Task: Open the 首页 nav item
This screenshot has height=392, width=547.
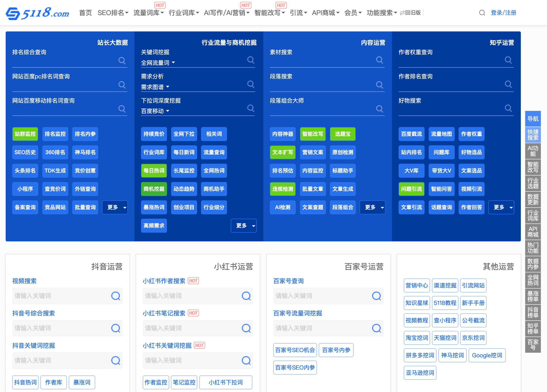Action: click(86, 13)
